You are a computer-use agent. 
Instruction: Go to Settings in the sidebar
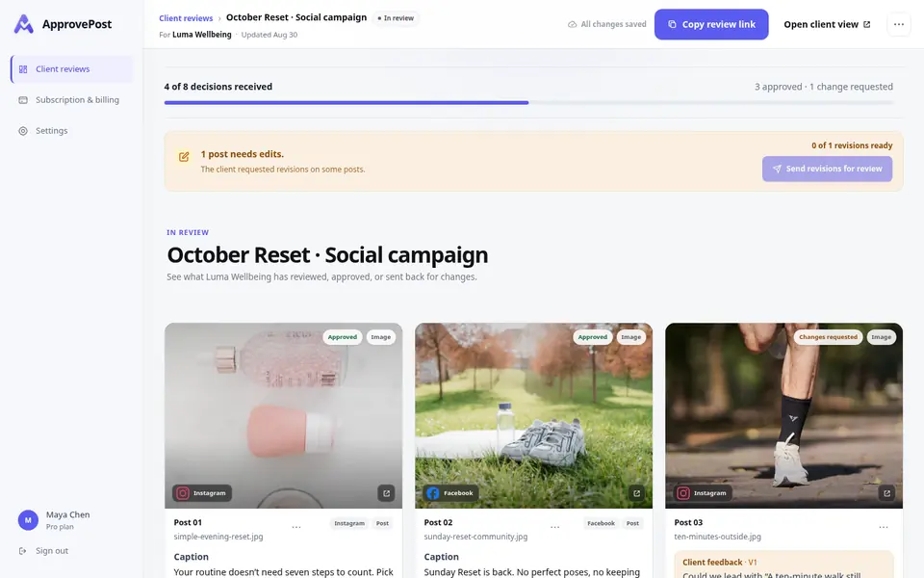(72, 131)
